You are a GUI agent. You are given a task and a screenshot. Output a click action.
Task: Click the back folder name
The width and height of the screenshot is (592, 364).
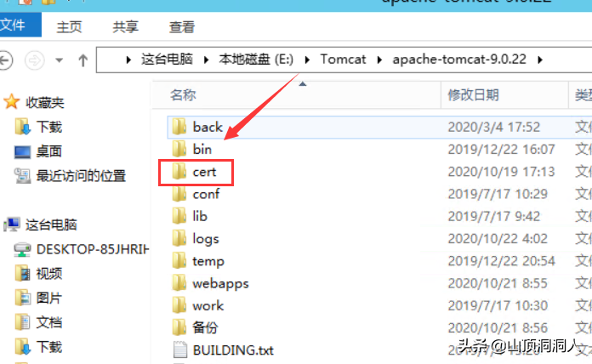pyautogui.click(x=208, y=127)
